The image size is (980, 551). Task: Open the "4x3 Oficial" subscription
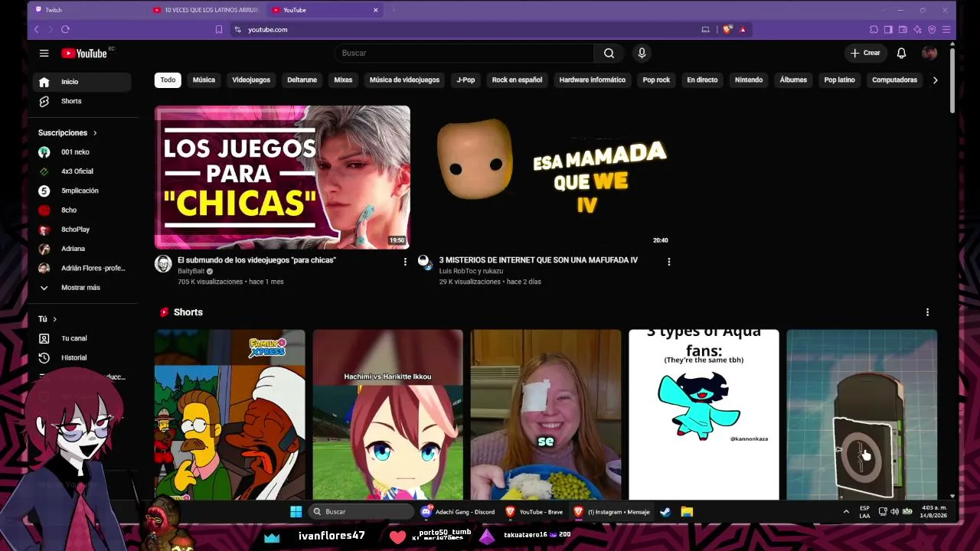[x=81, y=171]
